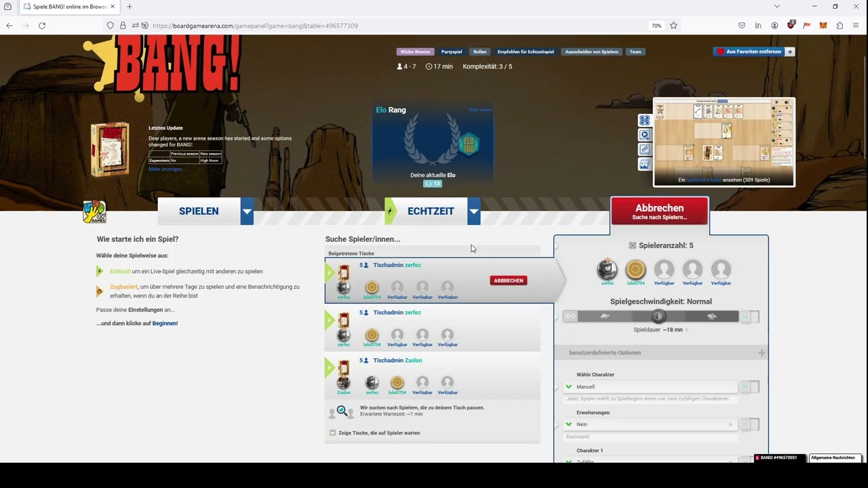Screen dimensions: 868x488
Task: Click ABBRECHEN on the first joined table
Action: pos(509,281)
